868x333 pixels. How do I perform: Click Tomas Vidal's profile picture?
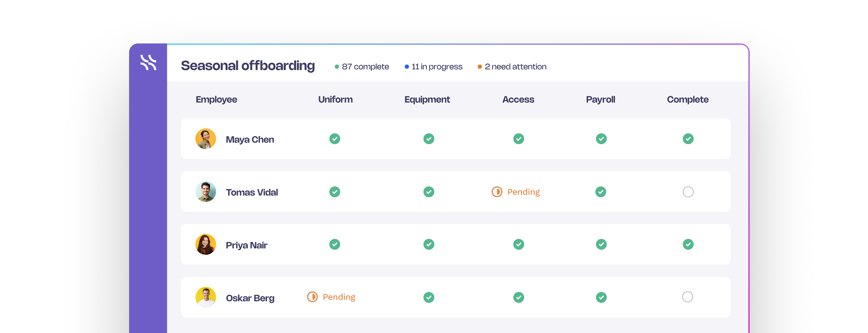pos(206,191)
